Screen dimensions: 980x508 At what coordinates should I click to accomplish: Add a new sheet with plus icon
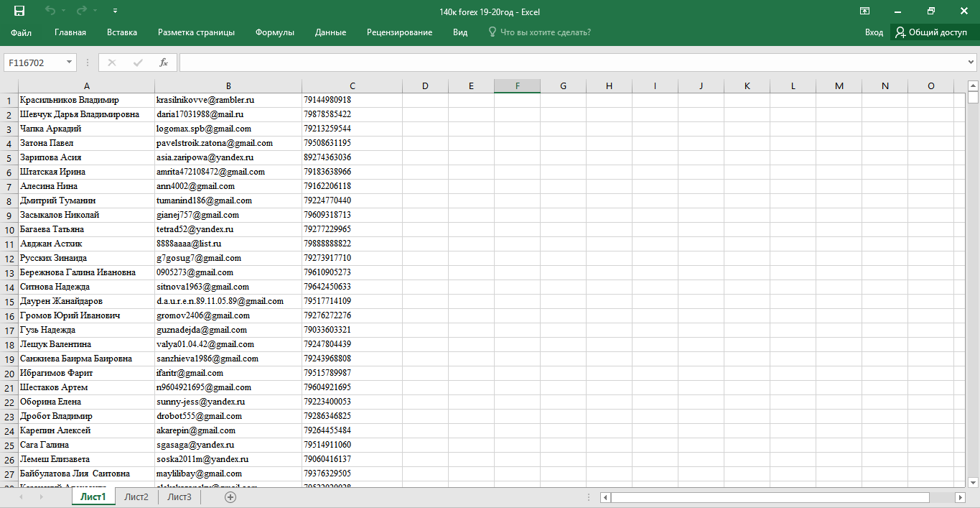(230, 497)
